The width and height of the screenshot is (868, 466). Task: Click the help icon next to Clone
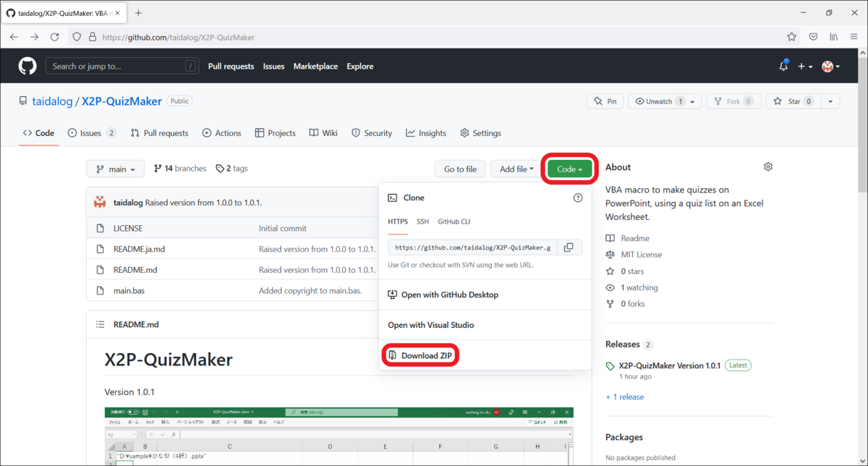[x=578, y=198]
